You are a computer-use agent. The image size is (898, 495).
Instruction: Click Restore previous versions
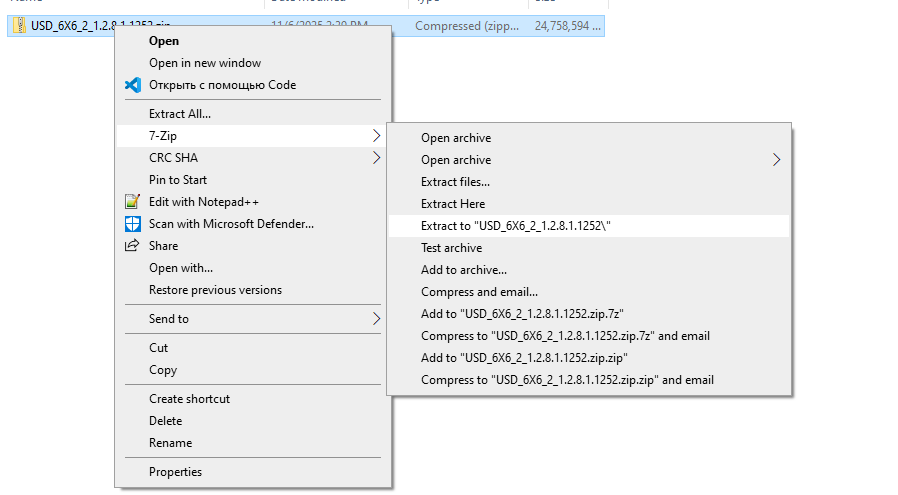pos(215,290)
